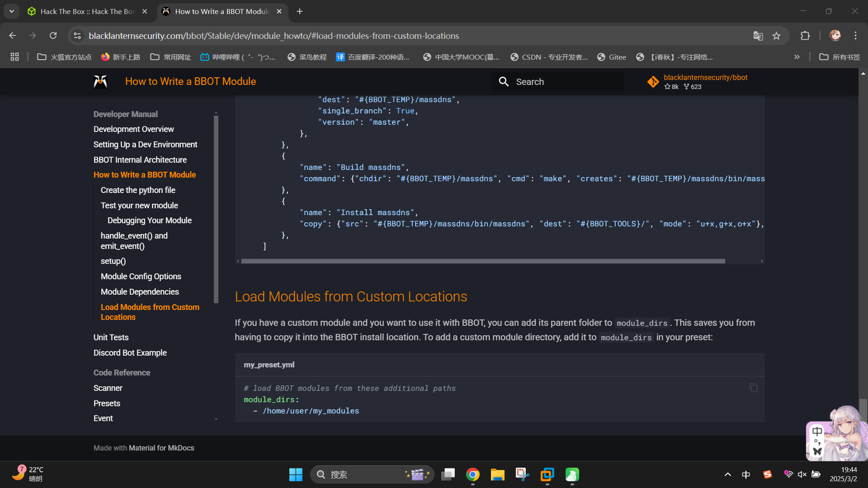Open the apps grid in bookmarks bar

(x=14, y=57)
